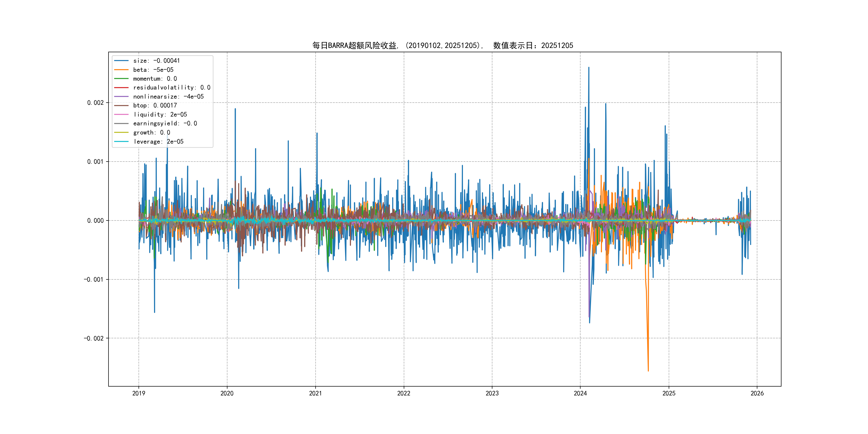Click the cyan leverage legend swatch
This screenshot has height=434, width=868.
[x=121, y=141]
